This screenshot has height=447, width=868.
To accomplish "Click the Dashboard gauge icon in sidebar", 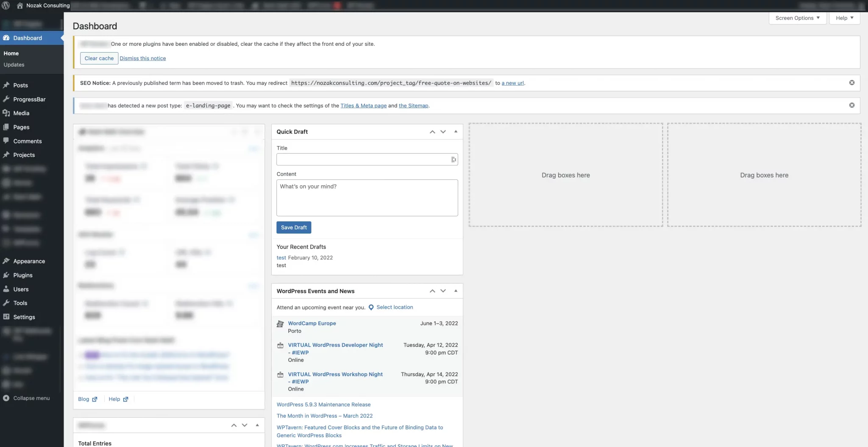I will (6, 38).
